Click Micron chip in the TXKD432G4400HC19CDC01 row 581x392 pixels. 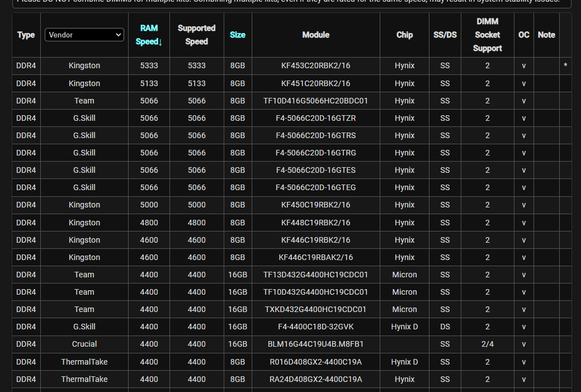click(x=404, y=309)
